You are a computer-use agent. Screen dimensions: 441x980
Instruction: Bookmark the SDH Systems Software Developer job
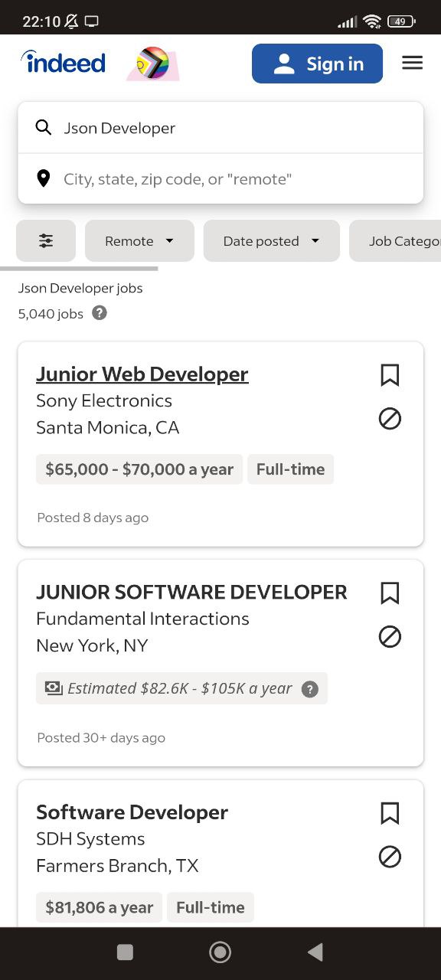(390, 813)
